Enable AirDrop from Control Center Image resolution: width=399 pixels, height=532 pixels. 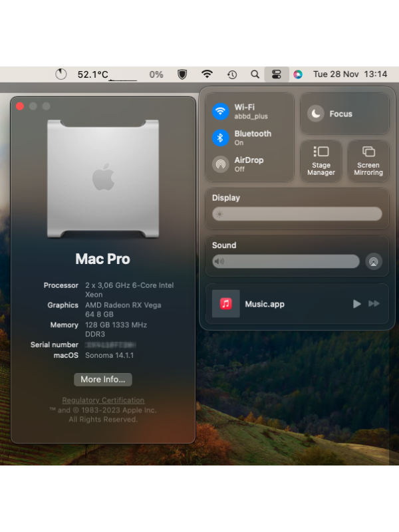click(221, 164)
